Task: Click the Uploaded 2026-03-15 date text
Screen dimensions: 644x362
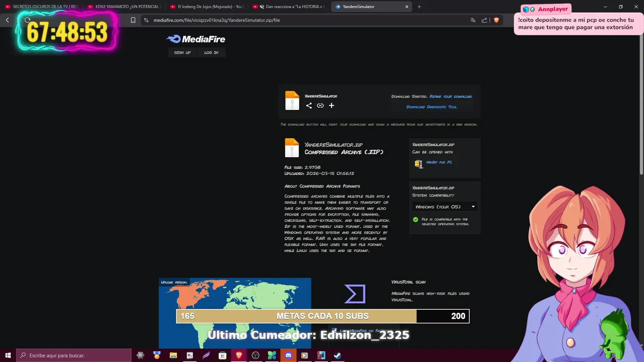Action: click(319, 173)
